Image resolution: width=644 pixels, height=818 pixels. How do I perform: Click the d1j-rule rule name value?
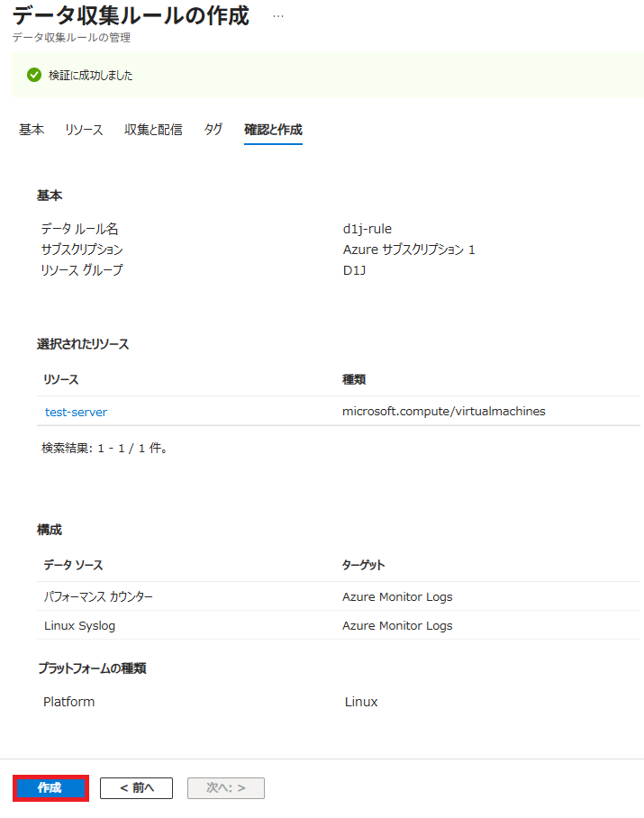coord(367,229)
